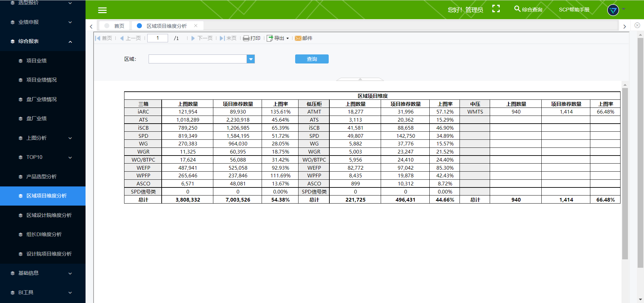Image resolution: width=644 pixels, height=303 pixels.
Task: Jump to the last page (末页)
Action: pos(228,38)
